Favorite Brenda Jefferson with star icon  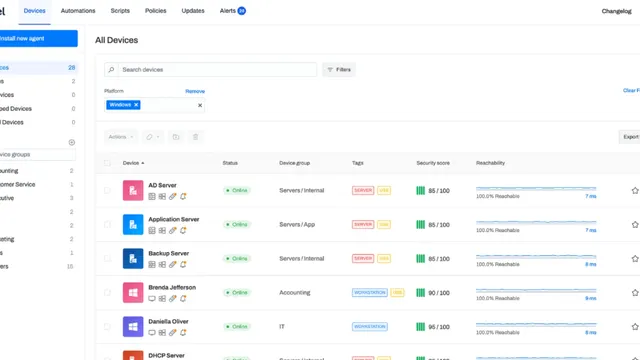pos(635,293)
